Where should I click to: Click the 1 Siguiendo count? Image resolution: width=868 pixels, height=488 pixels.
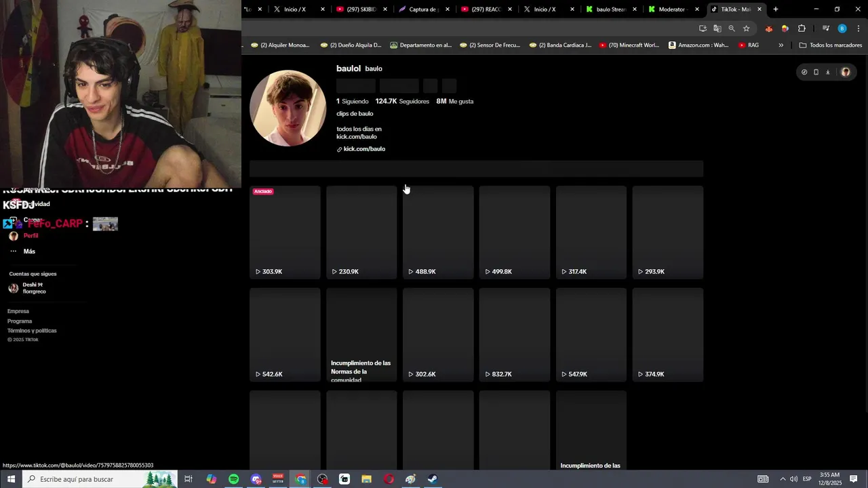coord(353,101)
